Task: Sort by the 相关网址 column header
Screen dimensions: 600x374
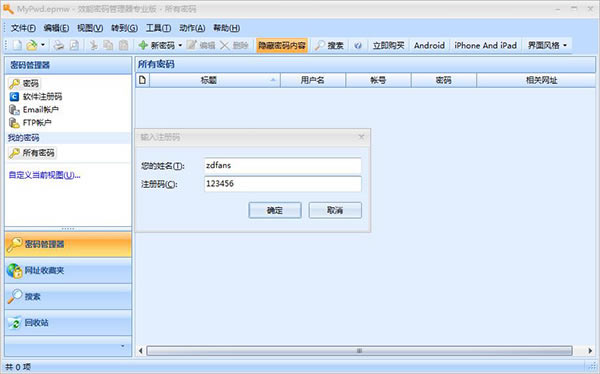Action: coord(536,80)
